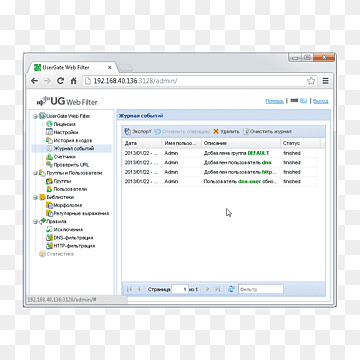
Task: Open a new browser tab
Action: [x=125, y=68]
